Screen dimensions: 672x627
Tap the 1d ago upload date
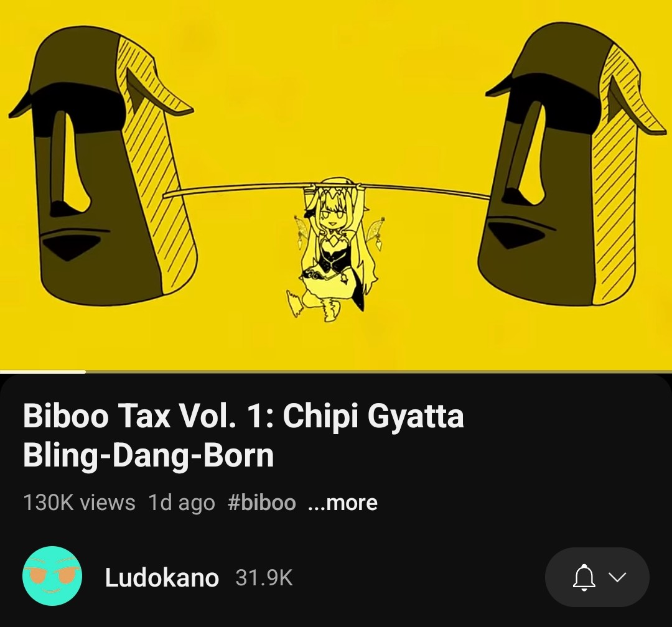coord(181,503)
